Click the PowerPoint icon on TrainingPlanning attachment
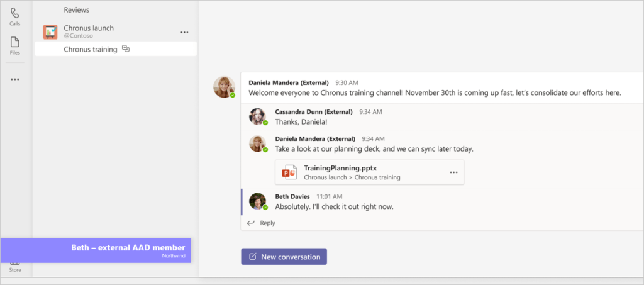This screenshot has height=285, width=644. (289, 173)
